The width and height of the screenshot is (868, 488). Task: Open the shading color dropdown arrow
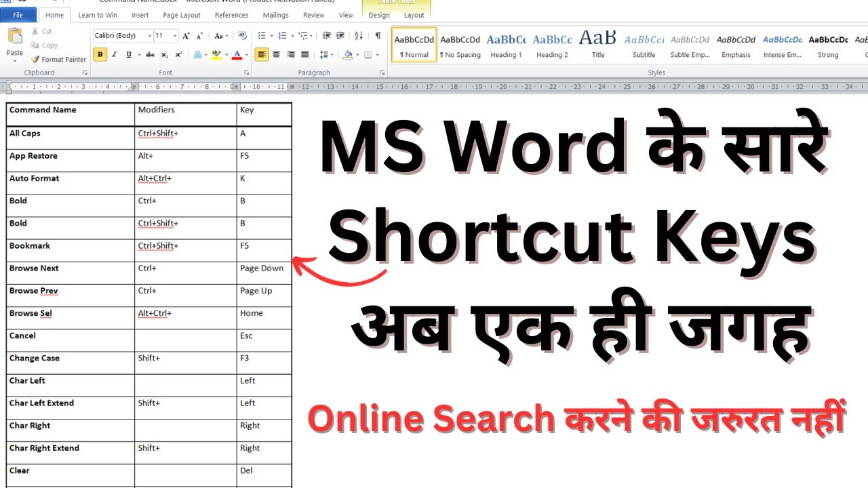click(x=357, y=55)
